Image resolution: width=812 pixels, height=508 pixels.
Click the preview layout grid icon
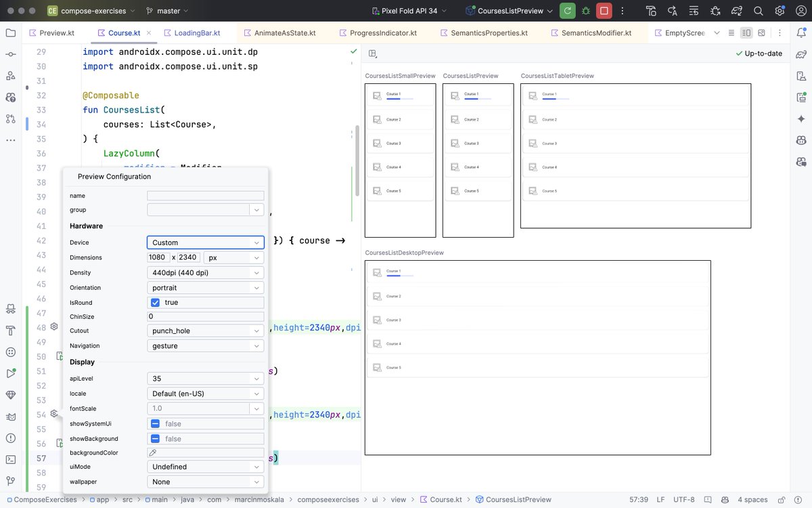pyautogui.click(x=373, y=54)
